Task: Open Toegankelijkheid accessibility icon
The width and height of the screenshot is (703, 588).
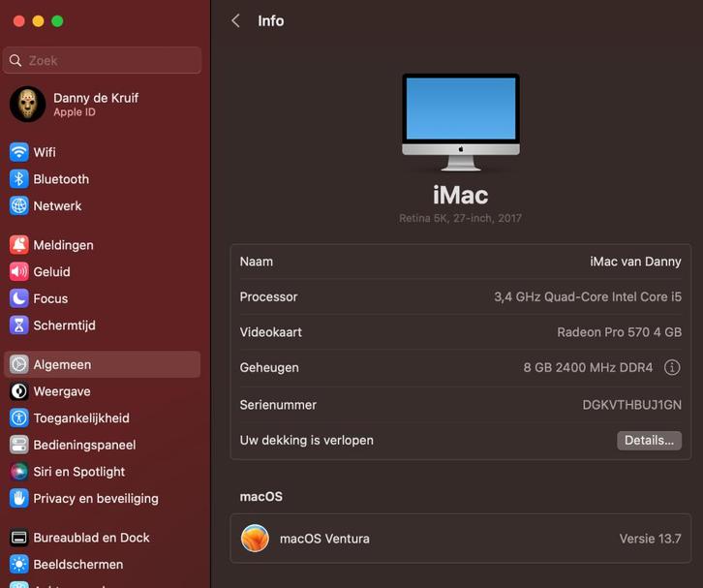Action: [x=18, y=418]
